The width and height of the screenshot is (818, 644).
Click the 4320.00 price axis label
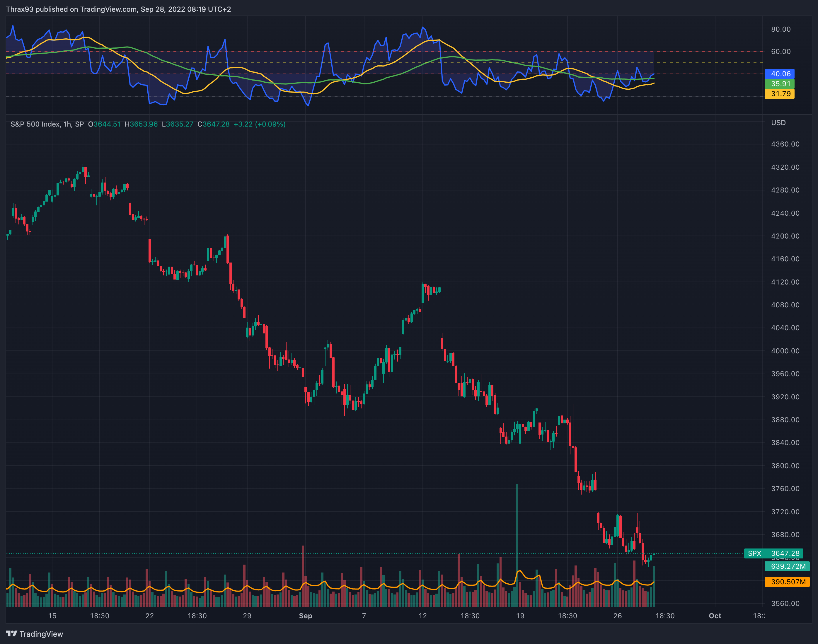click(x=785, y=167)
